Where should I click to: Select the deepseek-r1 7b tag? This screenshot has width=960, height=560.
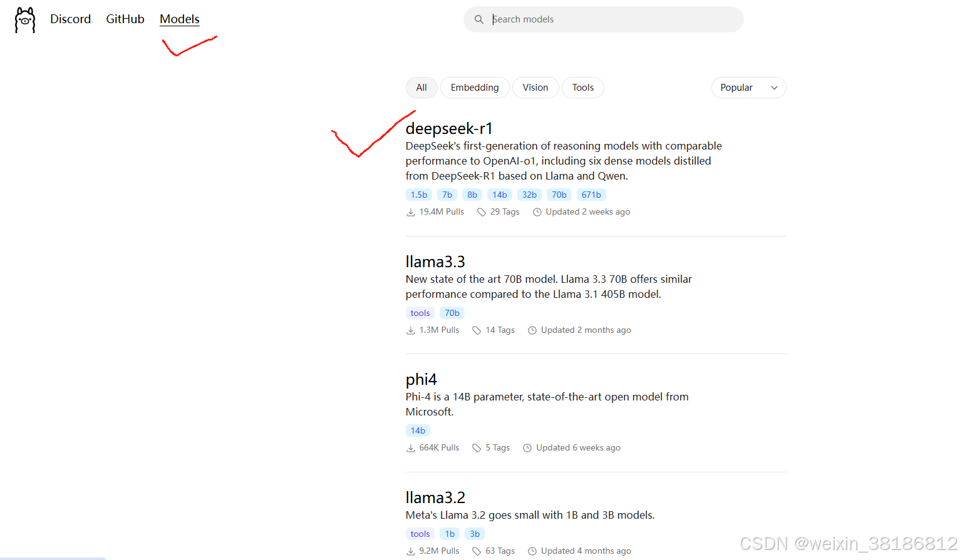pyautogui.click(x=447, y=195)
